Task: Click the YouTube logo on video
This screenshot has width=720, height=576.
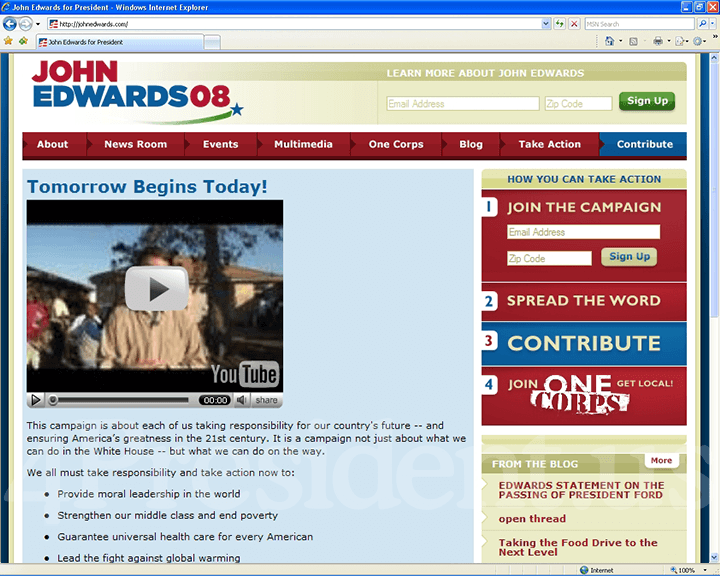Action: [x=244, y=374]
